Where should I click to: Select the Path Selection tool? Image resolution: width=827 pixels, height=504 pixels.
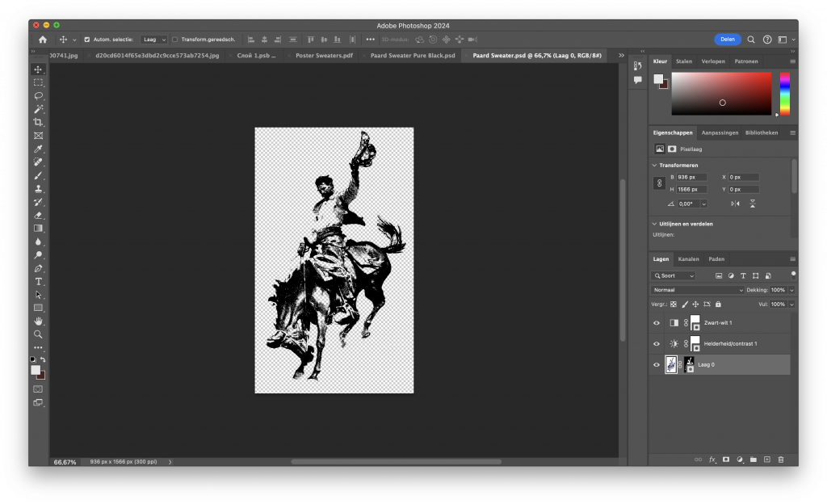(x=39, y=295)
